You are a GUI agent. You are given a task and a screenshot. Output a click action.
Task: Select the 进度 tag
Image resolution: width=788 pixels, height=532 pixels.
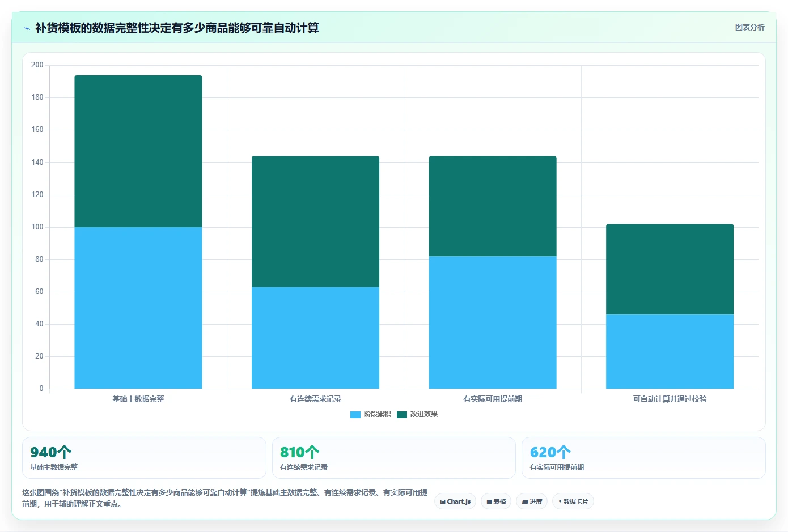pyautogui.click(x=532, y=501)
